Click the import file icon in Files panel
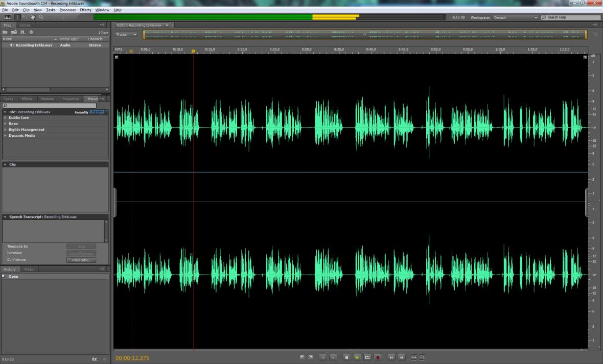Image resolution: width=603 pixels, height=364 pixels. tap(14, 32)
